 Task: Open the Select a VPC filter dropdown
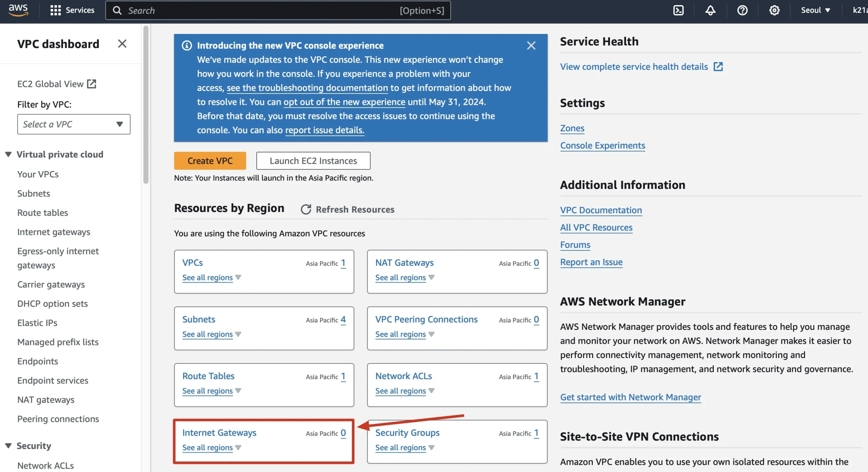[74, 124]
